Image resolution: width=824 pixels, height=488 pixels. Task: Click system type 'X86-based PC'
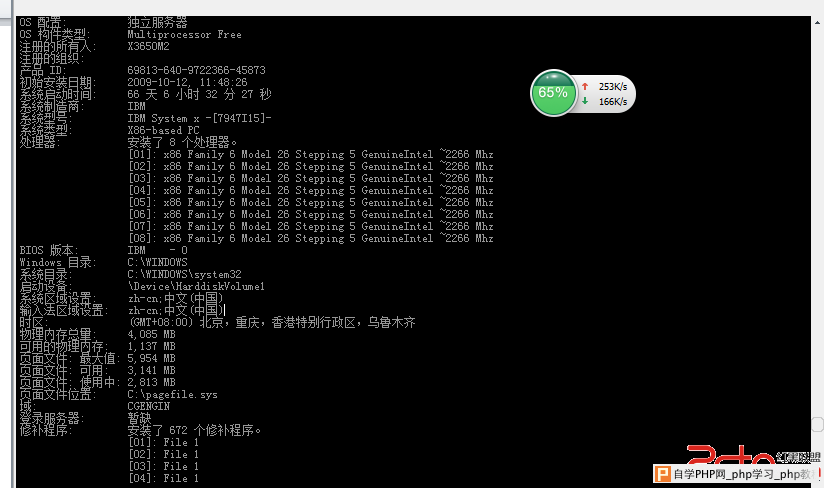tap(163, 131)
